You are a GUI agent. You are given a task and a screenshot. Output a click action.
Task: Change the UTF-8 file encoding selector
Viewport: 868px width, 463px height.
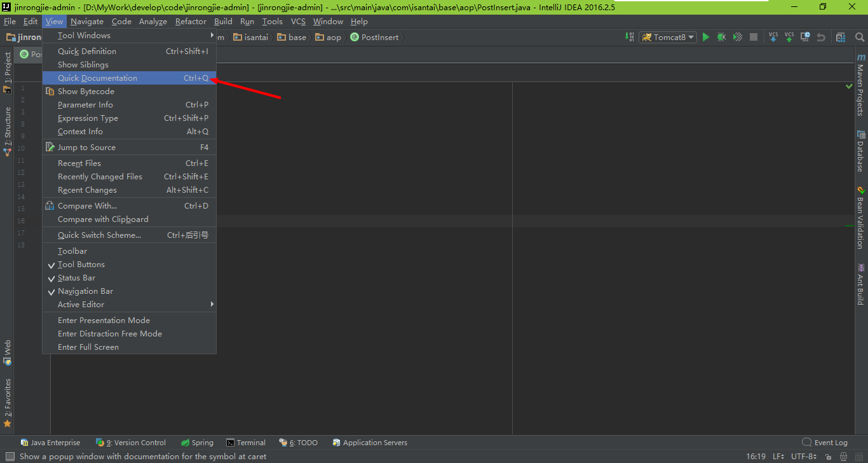coord(804,457)
